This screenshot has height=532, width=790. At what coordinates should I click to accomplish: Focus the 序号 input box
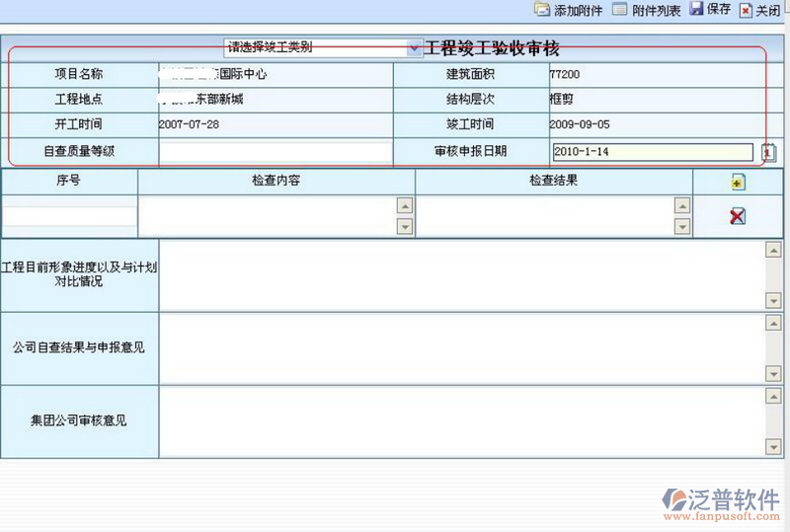[x=69, y=216]
